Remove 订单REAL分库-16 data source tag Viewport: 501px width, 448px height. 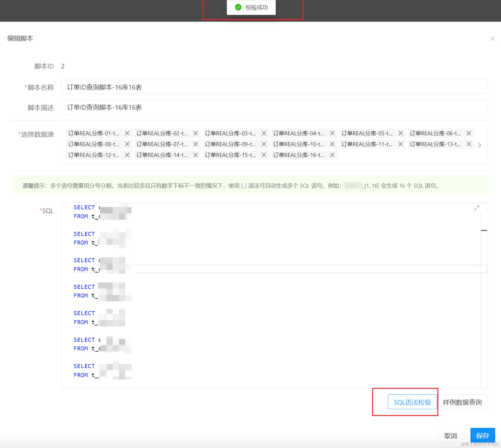(x=332, y=155)
